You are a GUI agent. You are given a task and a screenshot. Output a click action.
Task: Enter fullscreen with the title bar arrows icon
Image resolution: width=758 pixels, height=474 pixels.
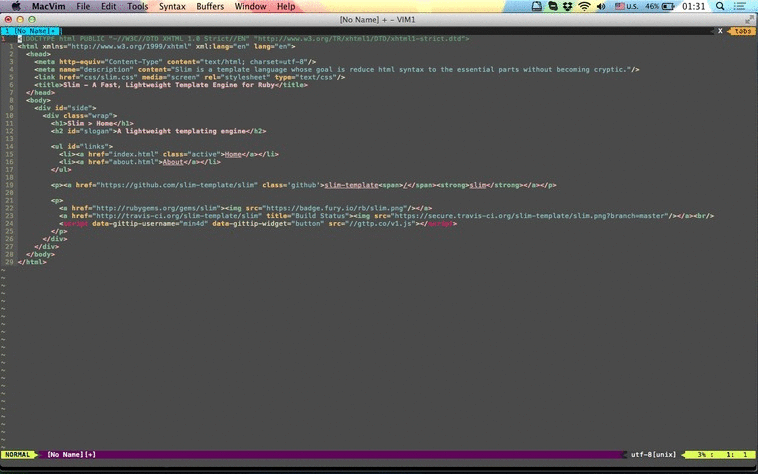(749, 19)
